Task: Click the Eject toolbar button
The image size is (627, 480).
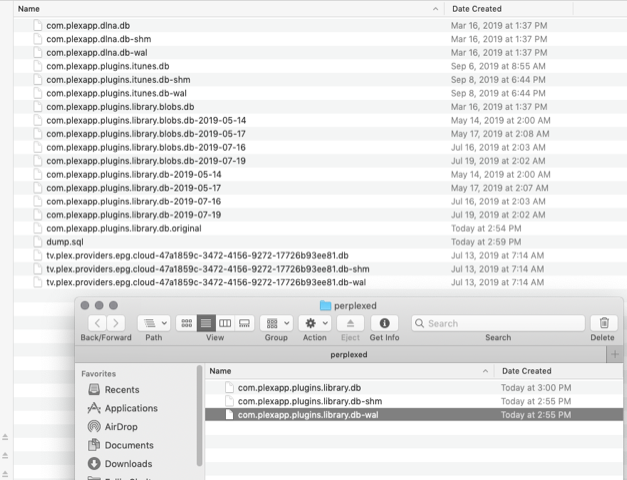Action: [350, 323]
